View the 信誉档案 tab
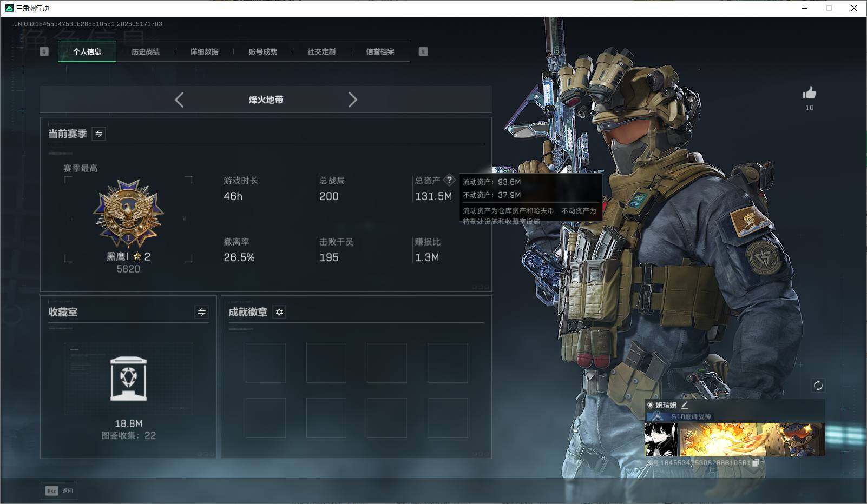Screen dimensions: 867x504 pos(380,51)
